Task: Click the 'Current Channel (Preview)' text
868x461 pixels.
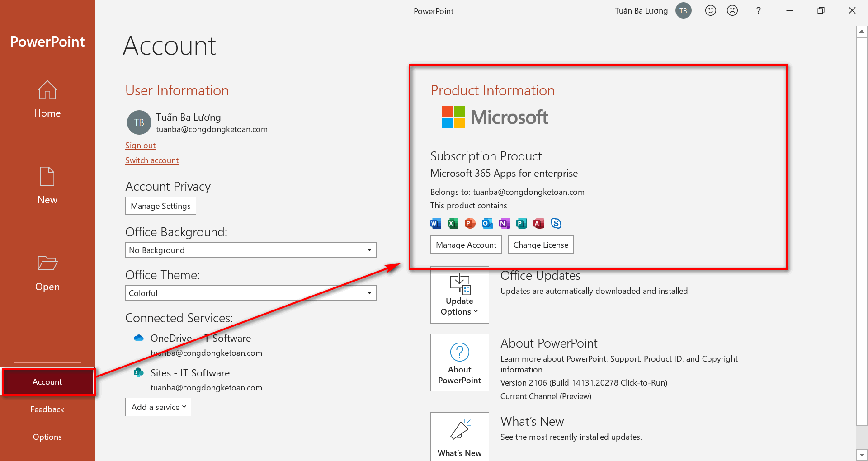Action: (x=546, y=396)
